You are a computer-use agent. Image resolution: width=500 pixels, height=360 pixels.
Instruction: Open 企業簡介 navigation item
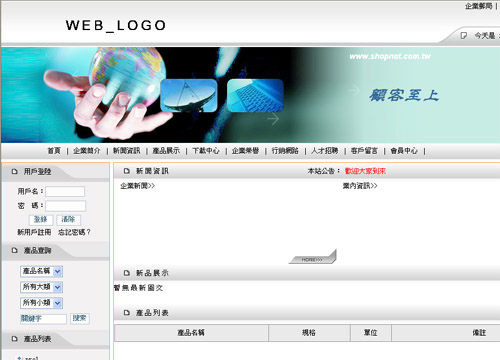(x=87, y=151)
